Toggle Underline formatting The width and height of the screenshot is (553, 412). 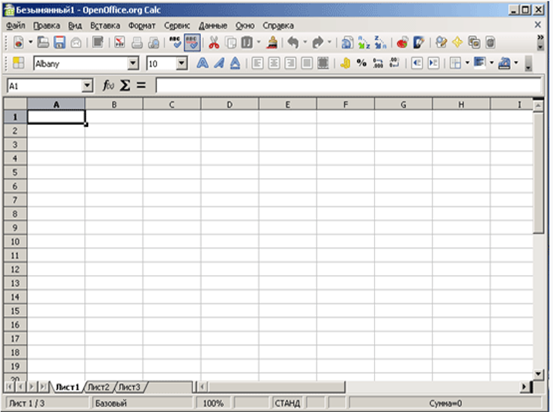[235, 63]
